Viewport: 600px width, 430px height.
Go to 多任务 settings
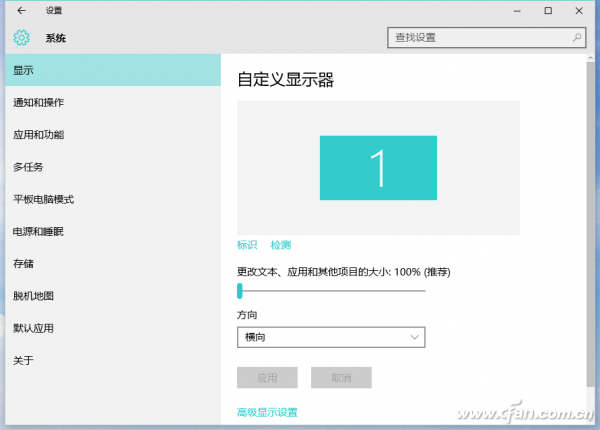click(x=113, y=167)
